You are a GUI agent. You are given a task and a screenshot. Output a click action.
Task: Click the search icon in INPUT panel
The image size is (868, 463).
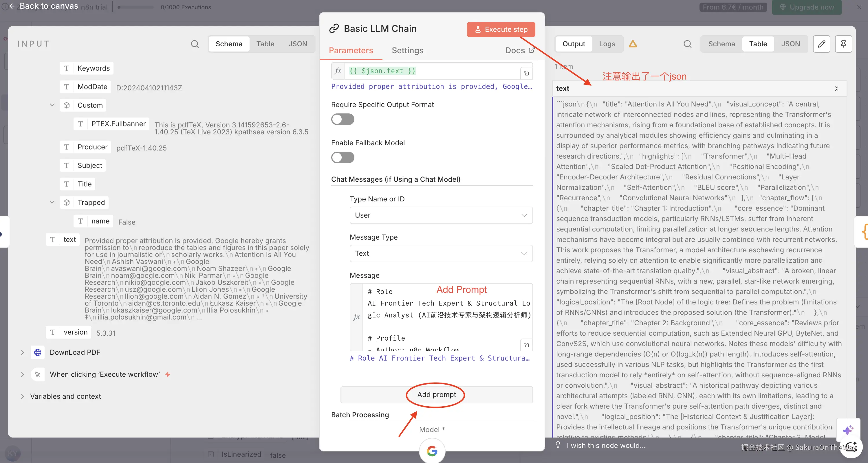pyautogui.click(x=195, y=44)
